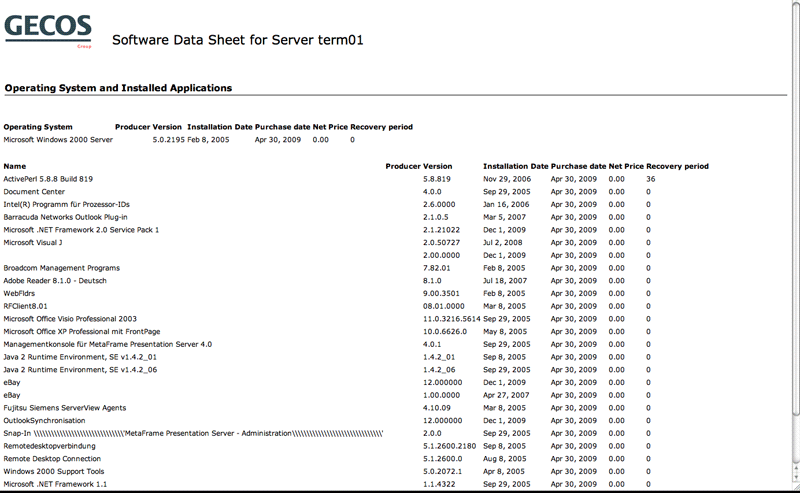Viewport: 800px width, 493px height.
Task: Select the 'Microsoft Visual J' entry
Action: pyautogui.click(x=33, y=243)
